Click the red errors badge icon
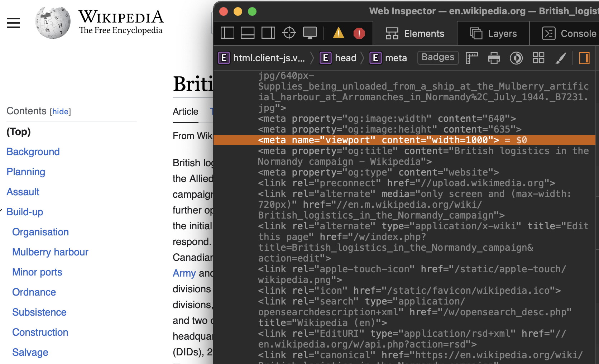The height and width of the screenshot is (364, 599). pos(359,33)
